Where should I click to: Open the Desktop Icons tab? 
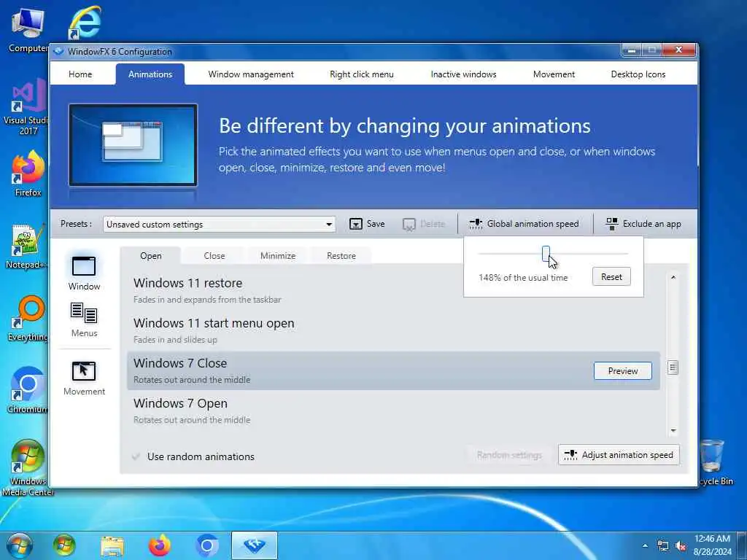coord(638,74)
